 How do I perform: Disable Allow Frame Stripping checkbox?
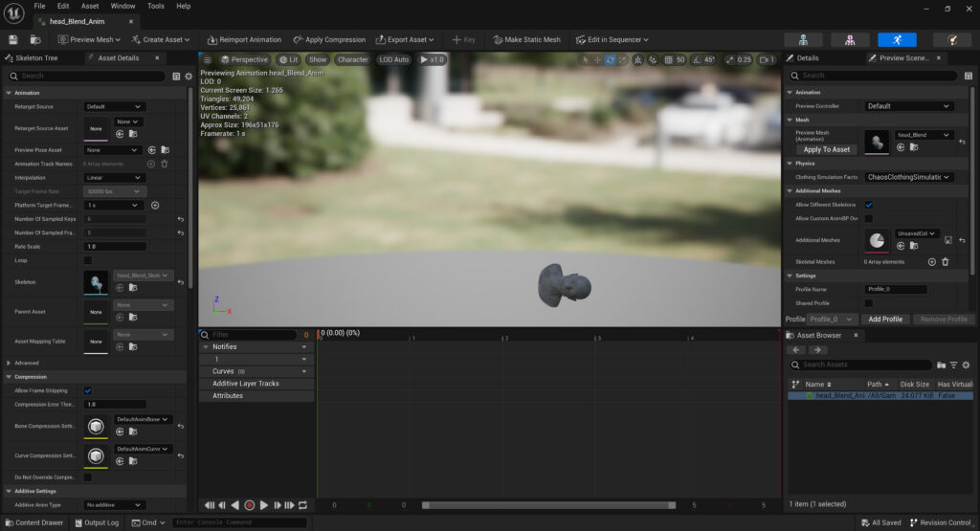(x=88, y=390)
